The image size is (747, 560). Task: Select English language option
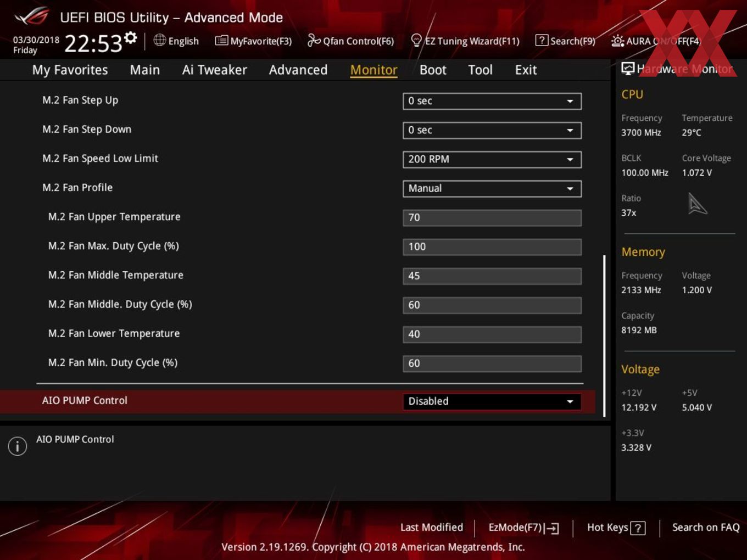[x=183, y=41]
